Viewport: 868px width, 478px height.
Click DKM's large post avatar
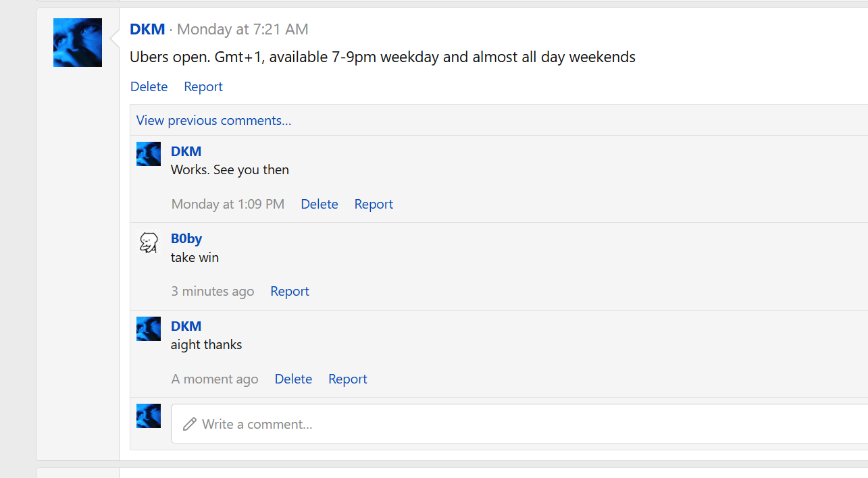point(78,43)
